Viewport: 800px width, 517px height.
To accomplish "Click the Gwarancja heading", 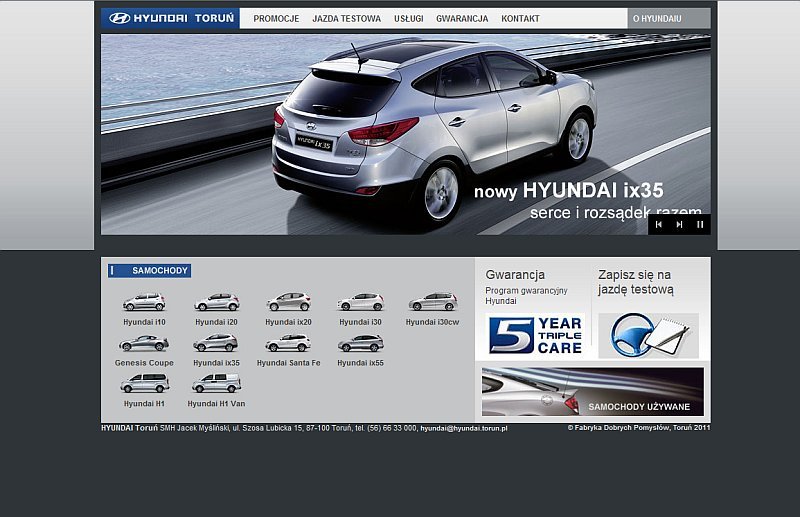I will (515, 275).
